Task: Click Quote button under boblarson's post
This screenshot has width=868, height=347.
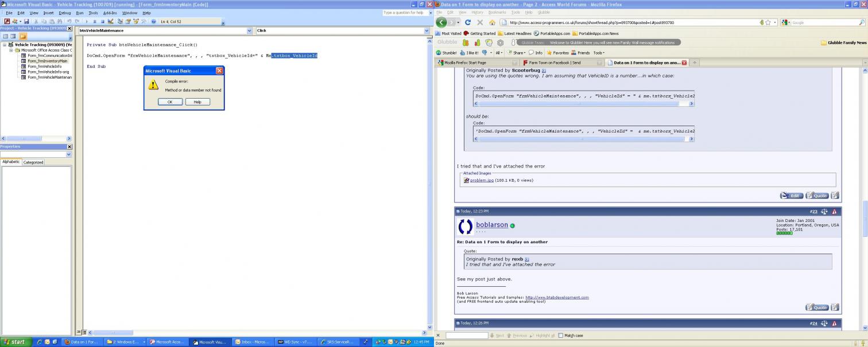Action: click(x=817, y=307)
